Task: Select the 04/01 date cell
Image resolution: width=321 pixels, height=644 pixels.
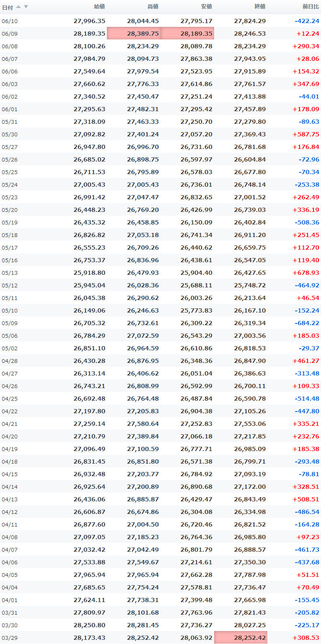Action: click(x=10, y=600)
